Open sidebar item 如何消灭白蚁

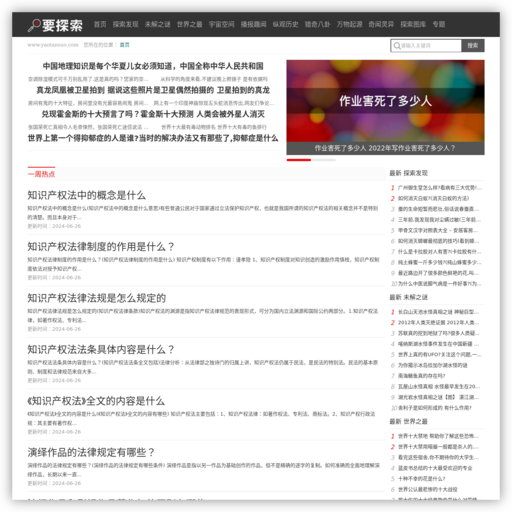pyautogui.click(x=433, y=198)
